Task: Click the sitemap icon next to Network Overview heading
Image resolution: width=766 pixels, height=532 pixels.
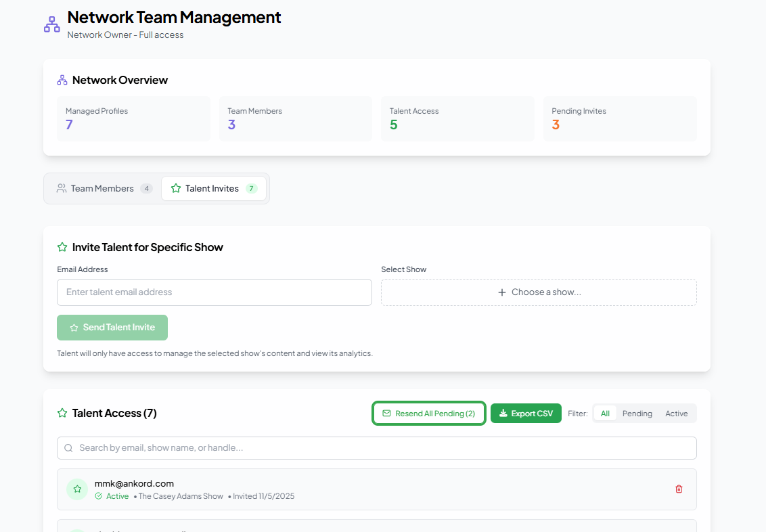Action: click(62, 79)
